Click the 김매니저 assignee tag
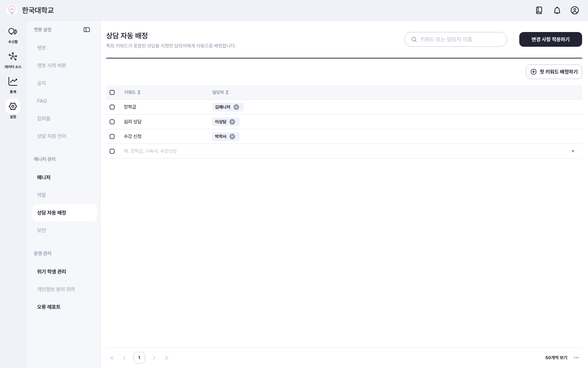 (x=228, y=107)
